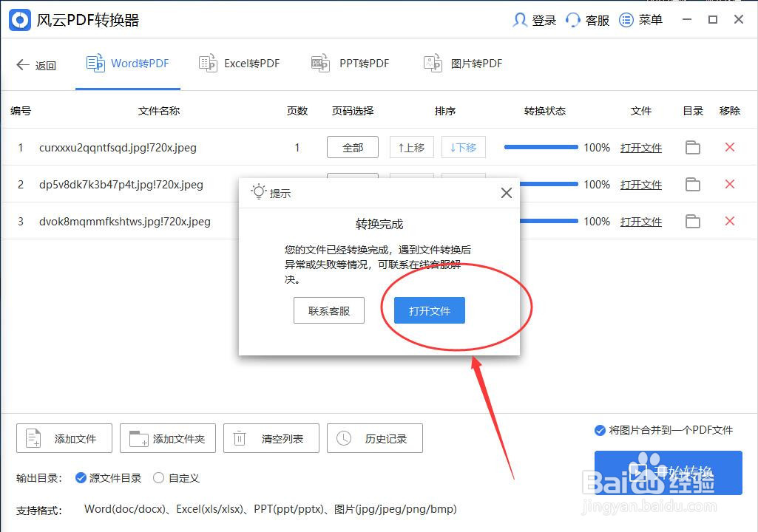Open converted file link in row 1
Screen dimensions: 758x532
pyautogui.click(x=641, y=148)
